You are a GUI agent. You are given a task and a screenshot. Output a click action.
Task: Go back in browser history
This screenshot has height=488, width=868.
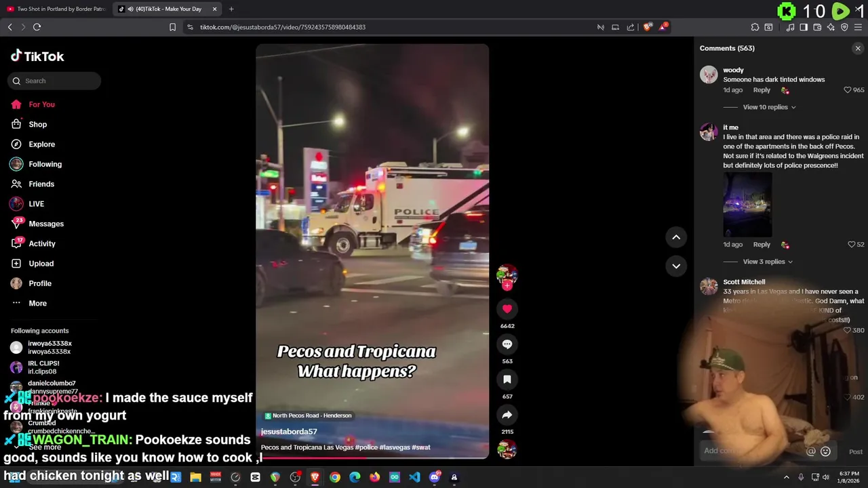tap(9, 27)
